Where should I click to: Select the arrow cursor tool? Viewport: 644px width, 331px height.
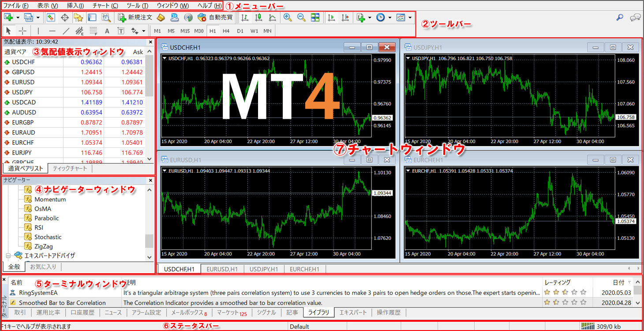click(x=9, y=31)
